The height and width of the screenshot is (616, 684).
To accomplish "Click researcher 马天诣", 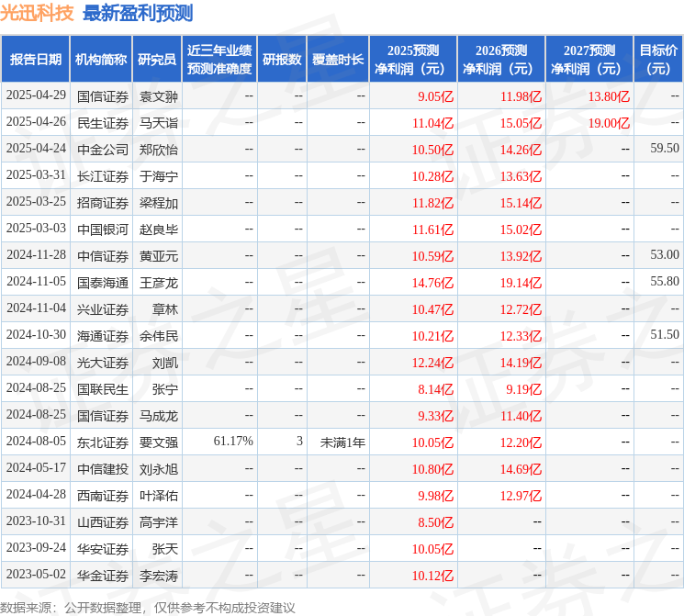I will [159, 123].
